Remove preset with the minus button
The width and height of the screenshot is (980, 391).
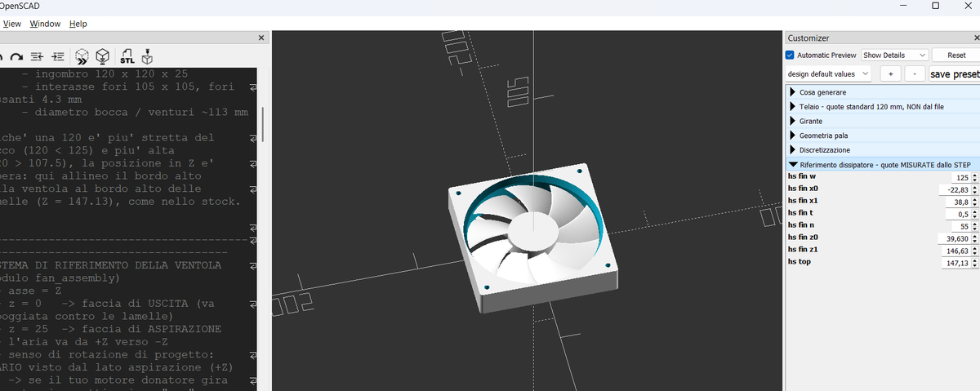coord(915,73)
